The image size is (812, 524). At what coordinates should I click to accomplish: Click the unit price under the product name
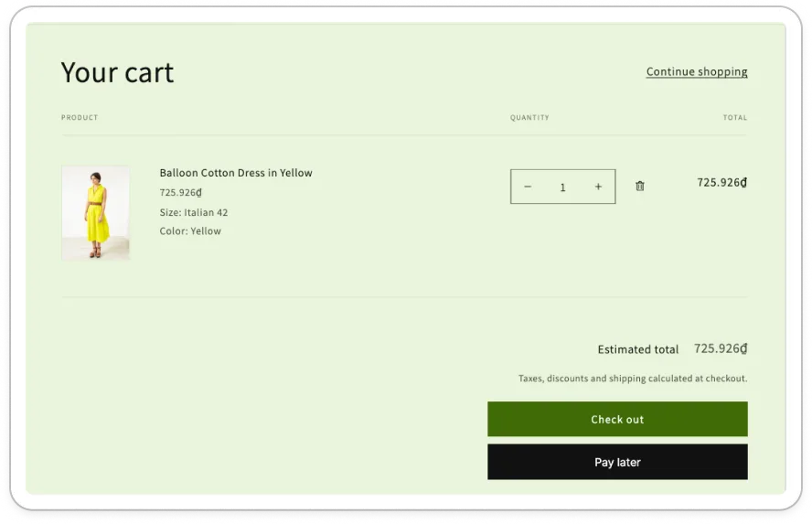click(181, 193)
